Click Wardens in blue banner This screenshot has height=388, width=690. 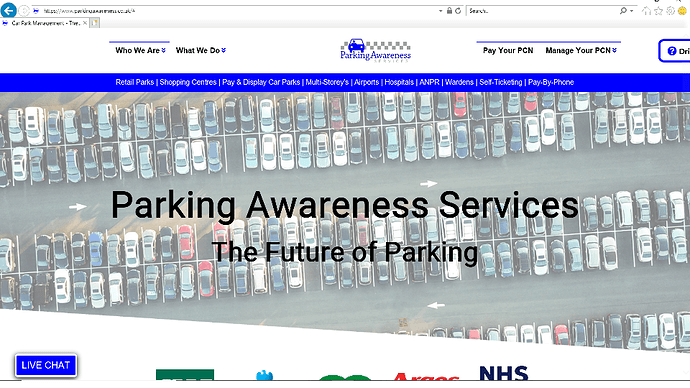coord(459,82)
